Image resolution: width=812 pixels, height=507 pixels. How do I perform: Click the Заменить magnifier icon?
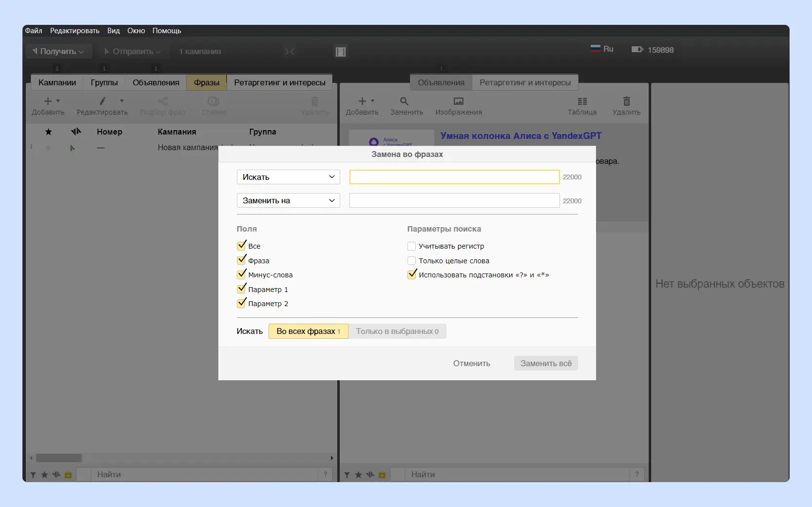tap(404, 101)
